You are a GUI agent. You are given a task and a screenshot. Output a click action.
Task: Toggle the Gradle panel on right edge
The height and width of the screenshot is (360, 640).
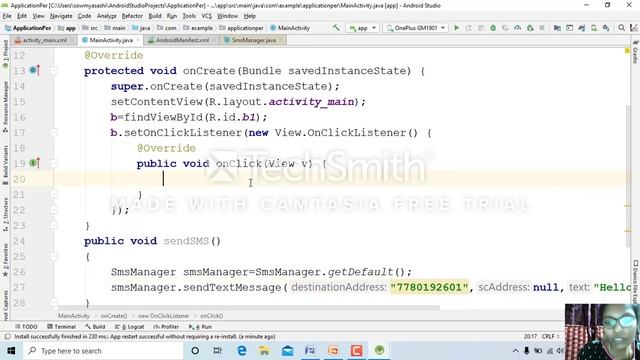tap(636, 52)
